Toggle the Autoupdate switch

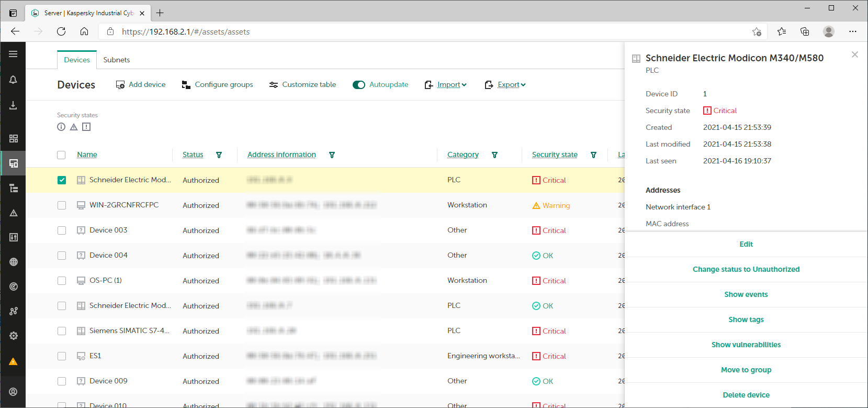coord(358,85)
